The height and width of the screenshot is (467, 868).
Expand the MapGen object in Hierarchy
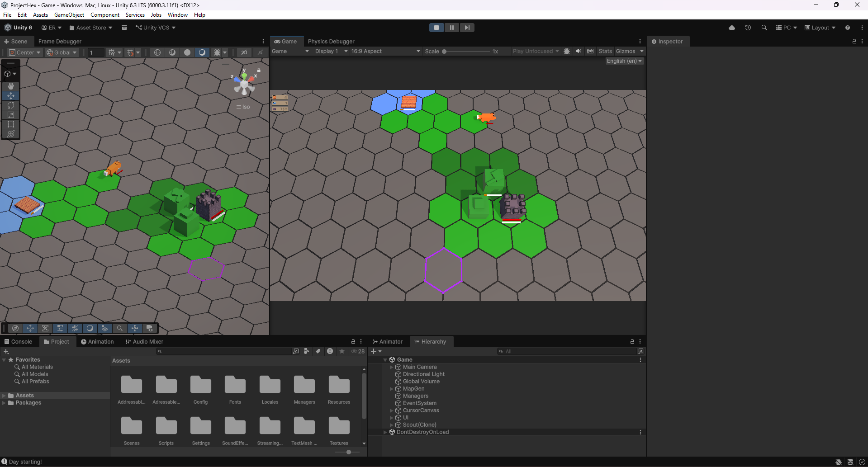391,389
